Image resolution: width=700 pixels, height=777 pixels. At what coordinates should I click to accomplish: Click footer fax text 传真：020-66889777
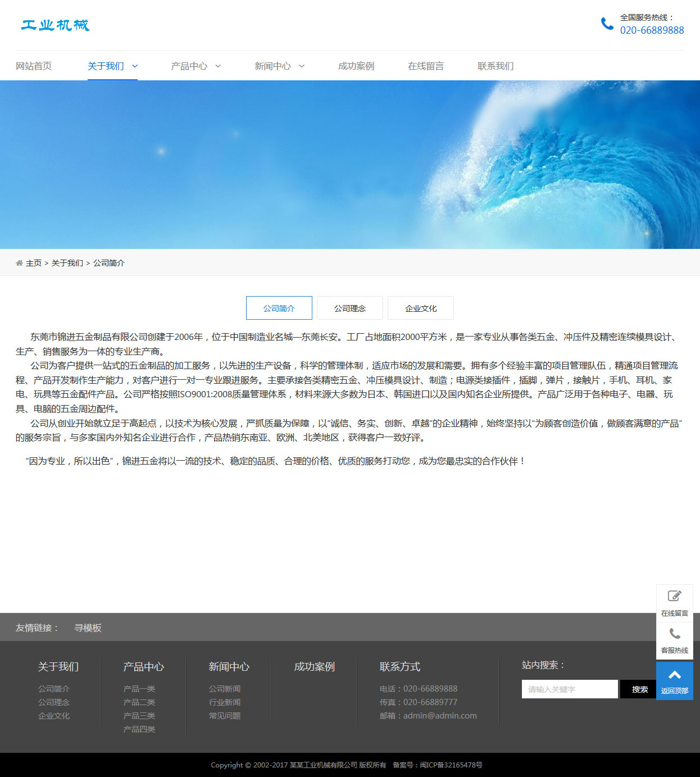click(x=419, y=702)
